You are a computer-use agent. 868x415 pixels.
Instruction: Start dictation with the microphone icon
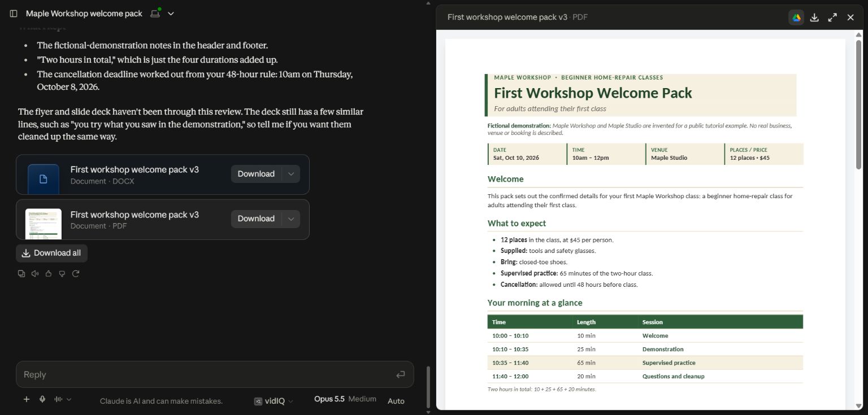(x=42, y=399)
